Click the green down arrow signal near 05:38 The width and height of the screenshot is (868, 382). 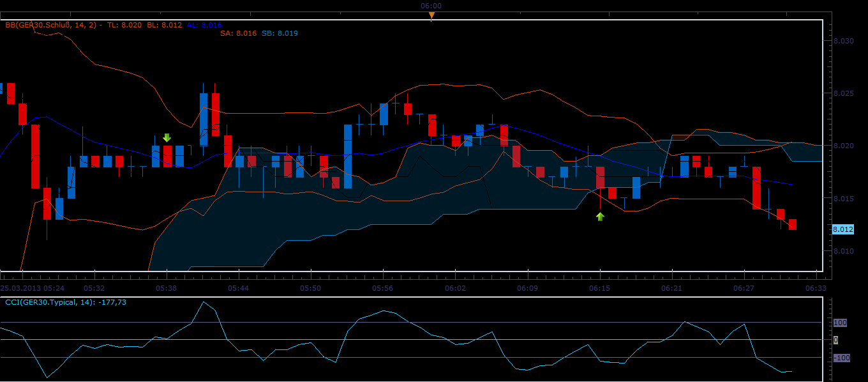[167, 137]
